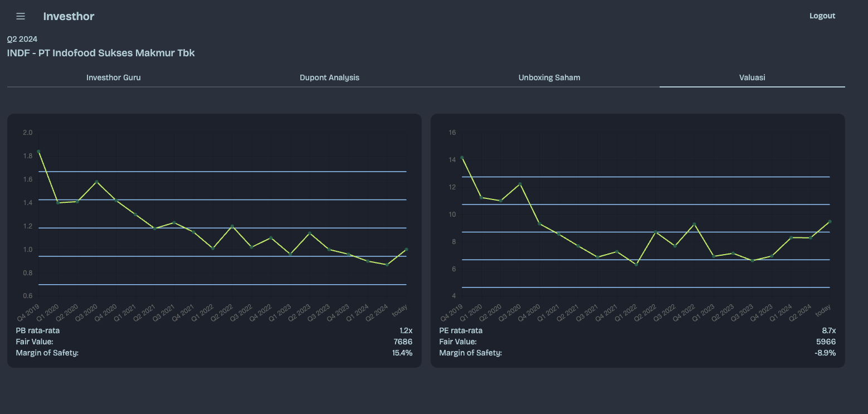Click the PE rata-rata 8.7x value
Image resolution: width=868 pixels, height=414 pixels.
click(x=829, y=330)
